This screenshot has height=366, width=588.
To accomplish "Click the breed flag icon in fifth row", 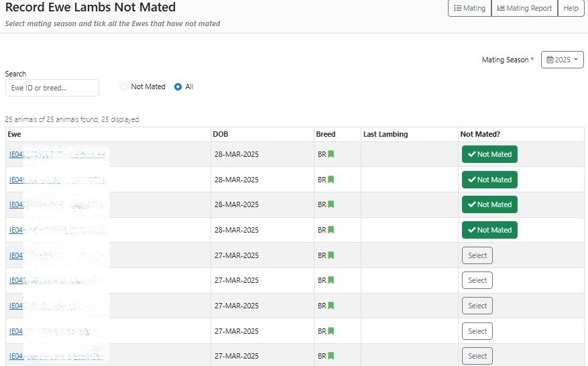I will 331,255.
